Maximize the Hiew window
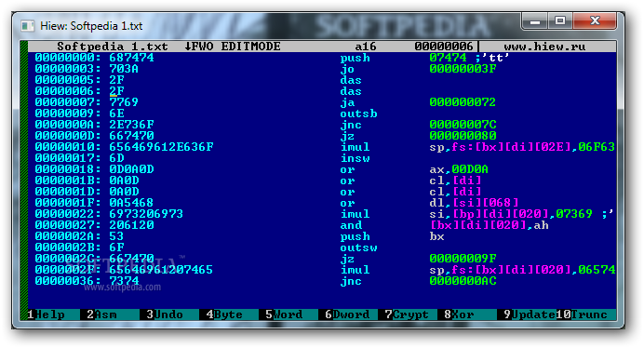 (560, 21)
